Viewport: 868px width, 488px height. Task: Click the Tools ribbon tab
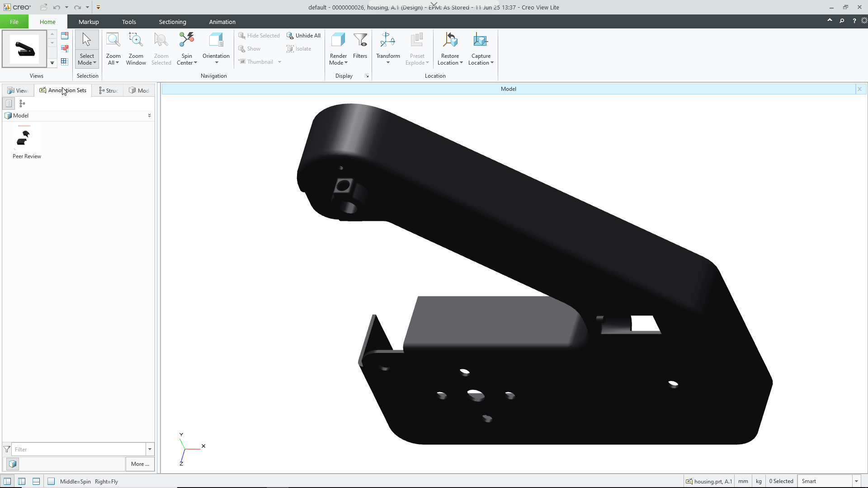(129, 22)
